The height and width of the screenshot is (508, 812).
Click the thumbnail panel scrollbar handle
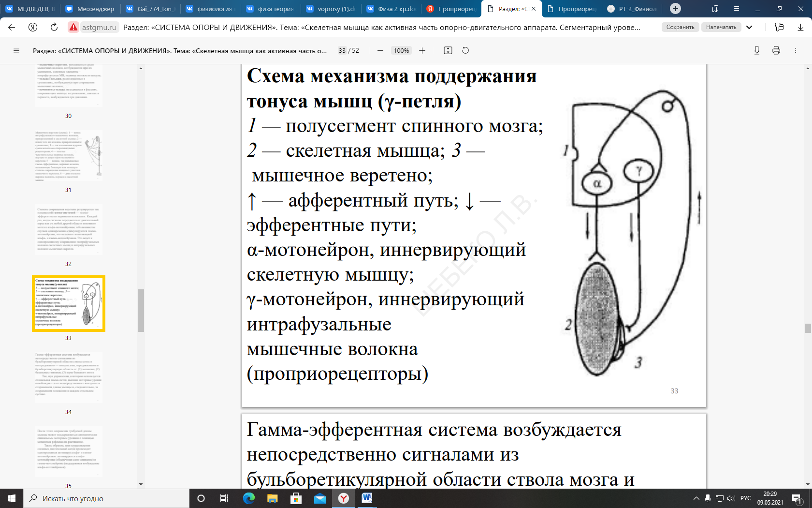coord(141,311)
